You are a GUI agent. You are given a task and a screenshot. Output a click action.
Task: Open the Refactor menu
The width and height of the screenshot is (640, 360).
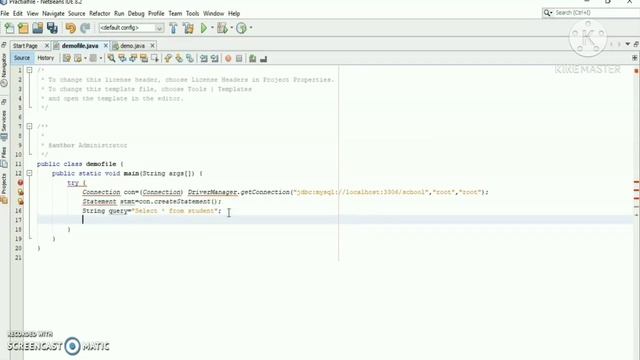tap(100, 13)
